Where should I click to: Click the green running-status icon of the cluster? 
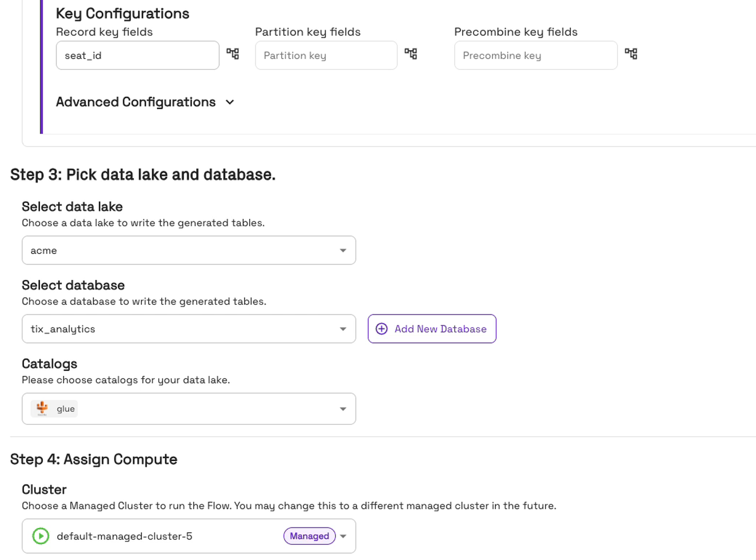click(41, 536)
